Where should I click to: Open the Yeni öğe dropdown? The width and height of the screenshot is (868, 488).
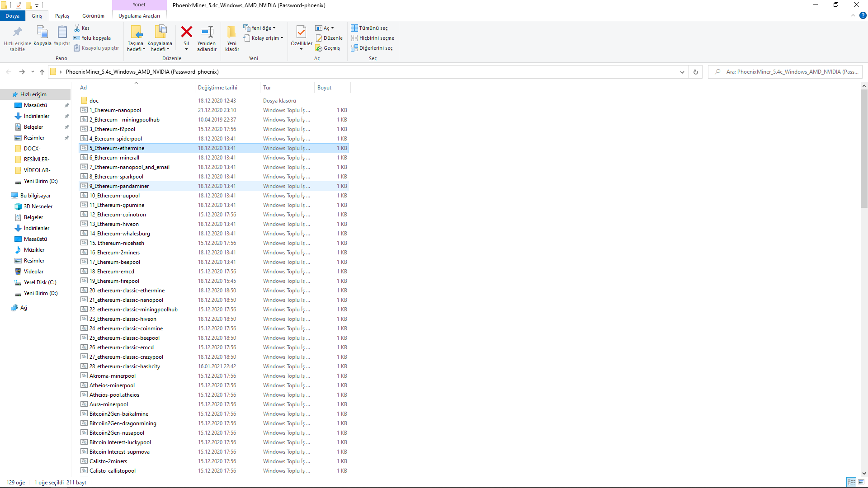pyautogui.click(x=260, y=28)
